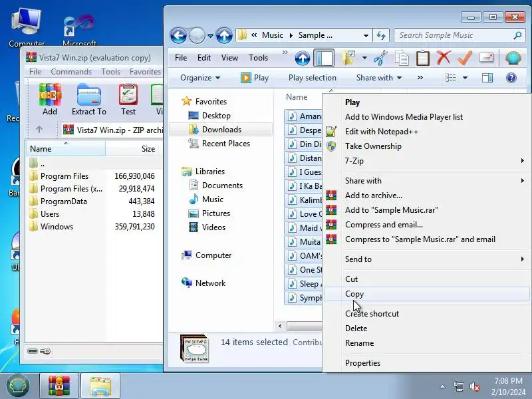This screenshot has height=399, width=532.
Task: Open the Explorer File menu
Action: coord(181,58)
